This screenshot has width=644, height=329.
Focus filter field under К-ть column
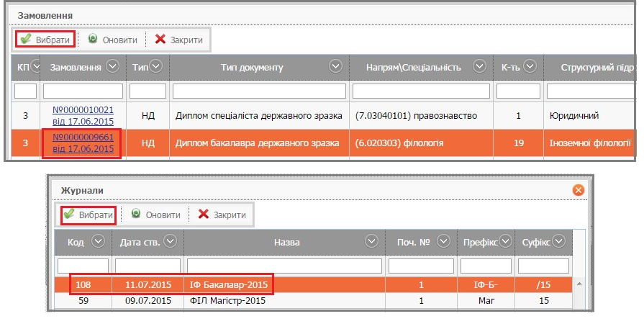click(518, 91)
